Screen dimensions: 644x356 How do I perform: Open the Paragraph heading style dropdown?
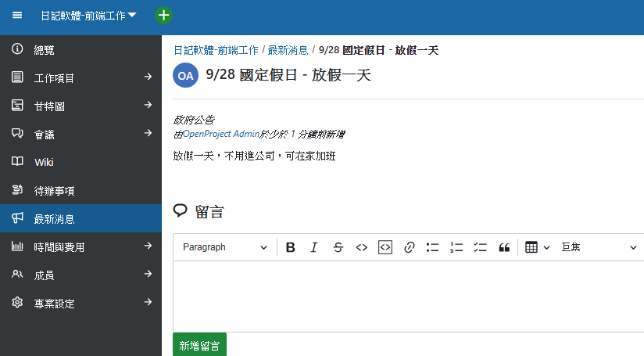224,247
